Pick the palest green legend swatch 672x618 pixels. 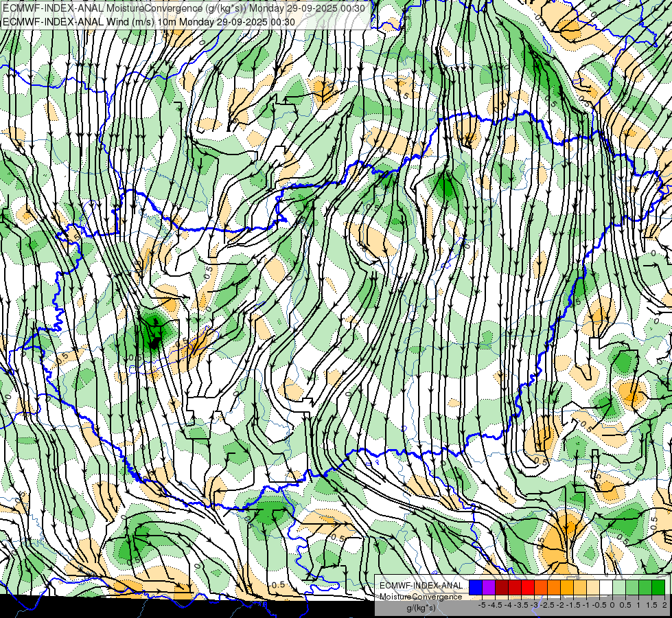[x=619, y=588]
